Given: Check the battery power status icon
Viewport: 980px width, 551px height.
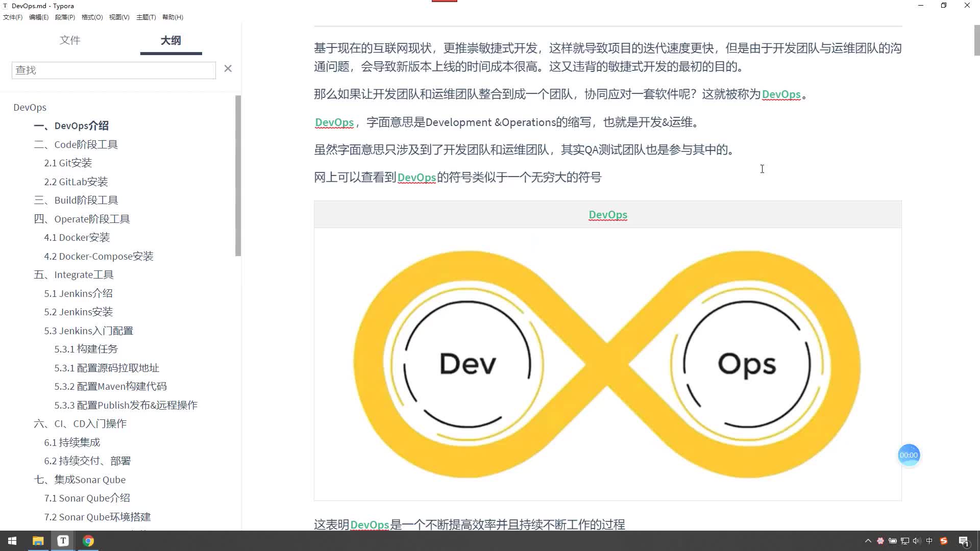Looking at the screenshot, I should [893, 541].
